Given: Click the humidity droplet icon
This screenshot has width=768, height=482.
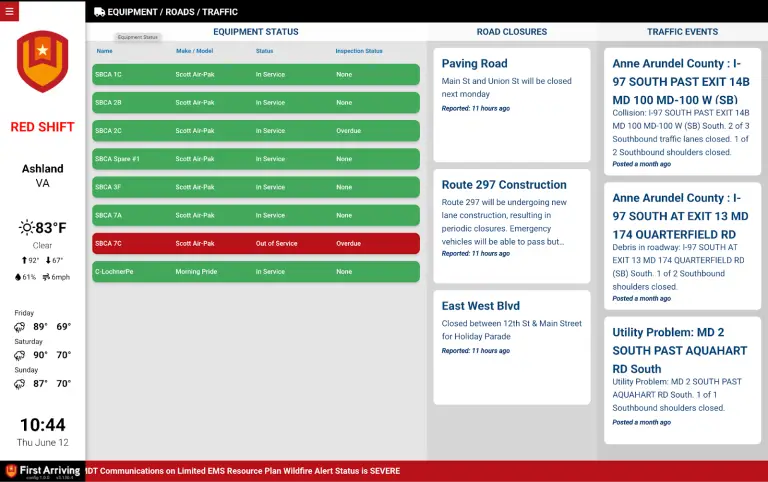Looking at the screenshot, I should tap(18, 277).
